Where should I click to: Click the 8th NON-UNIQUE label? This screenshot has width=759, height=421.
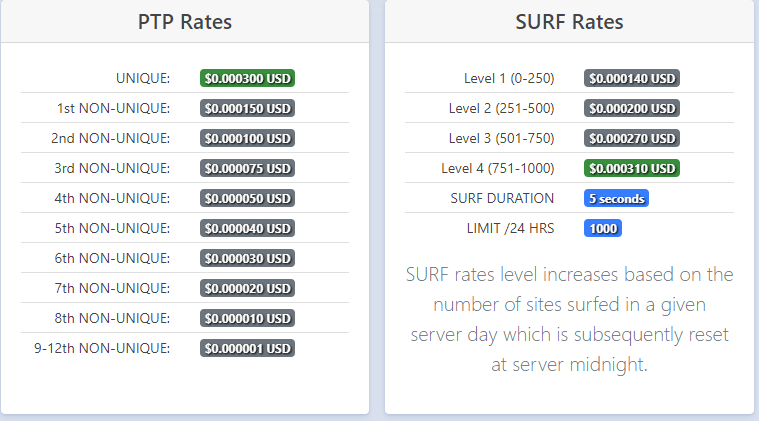click(x=112, y=318)
